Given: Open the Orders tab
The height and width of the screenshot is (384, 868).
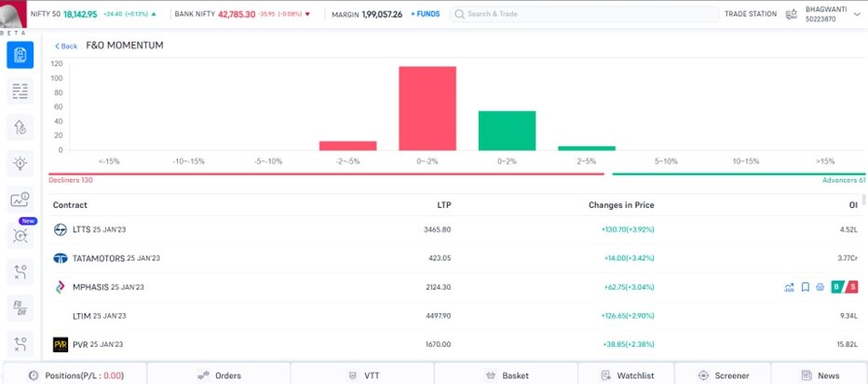Looking at the screenshot, I should [219, 375].
